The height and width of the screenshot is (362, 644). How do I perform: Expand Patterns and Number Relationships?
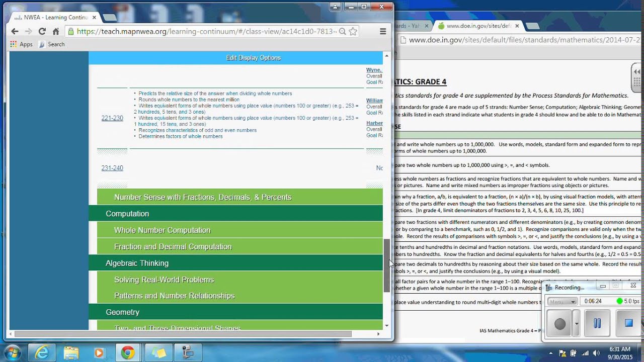pos(240,296)
